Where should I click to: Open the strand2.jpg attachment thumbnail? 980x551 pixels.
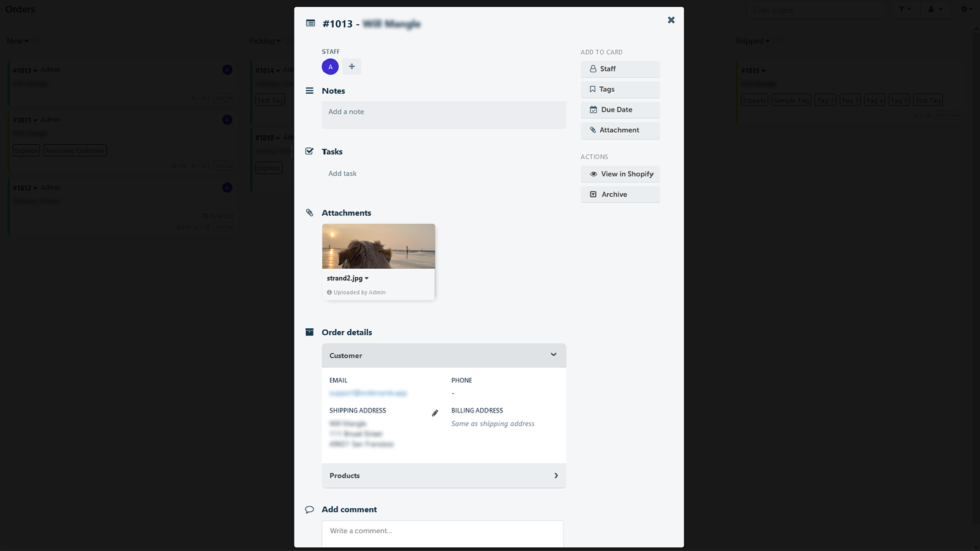click(x=378, y=246)
